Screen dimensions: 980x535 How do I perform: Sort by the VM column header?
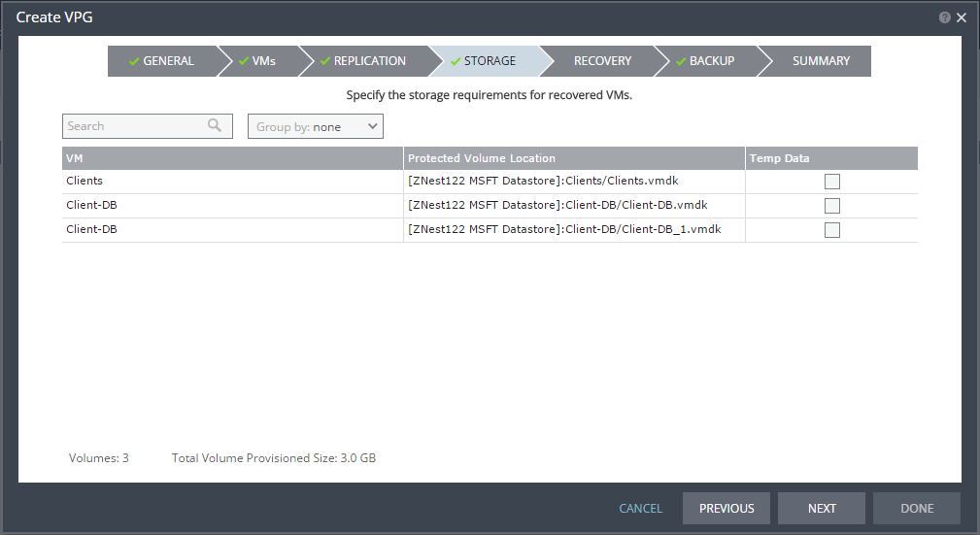pos(232,158)
